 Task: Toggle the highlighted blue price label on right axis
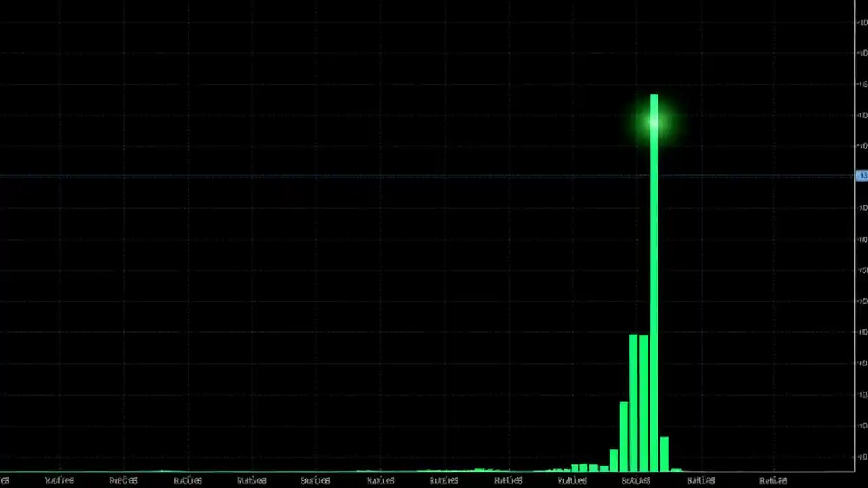tap(861, 176)
